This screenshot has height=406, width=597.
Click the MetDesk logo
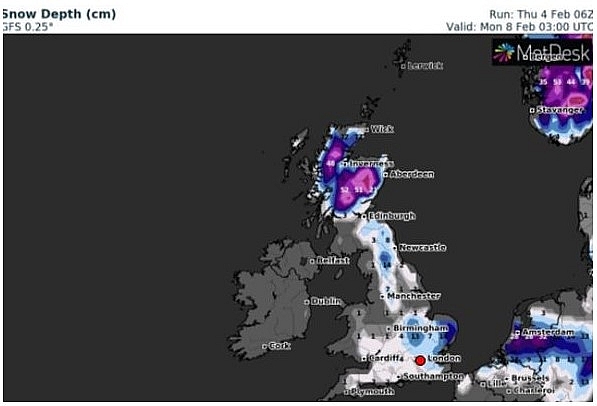[542, 52]
